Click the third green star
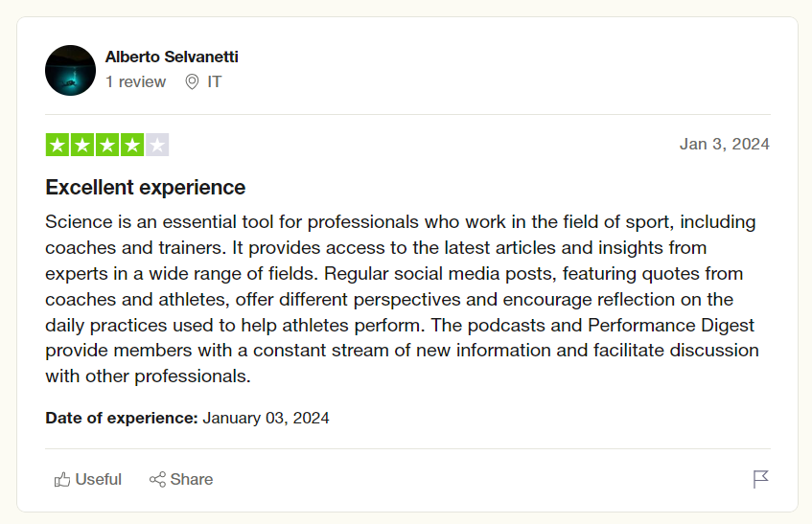 (x=107, y=145)
